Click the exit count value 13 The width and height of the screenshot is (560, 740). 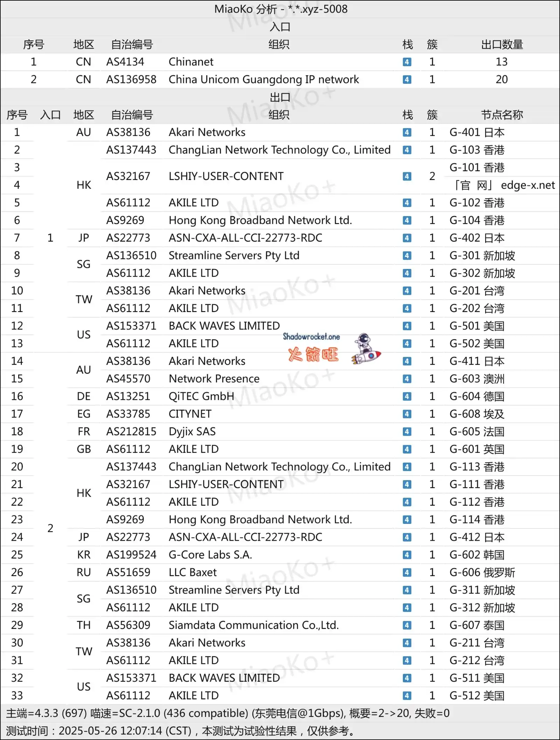[502, 62]
